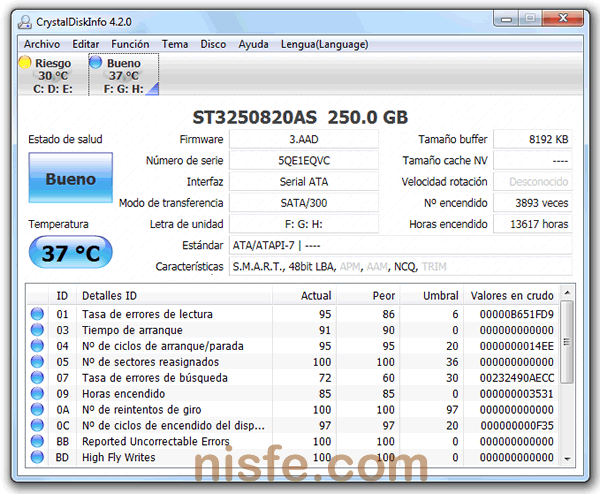Image resolution: width=600 pixels, height=494 pixels.
Task: Click the ID column header
Action: click(x=62, y=296)
